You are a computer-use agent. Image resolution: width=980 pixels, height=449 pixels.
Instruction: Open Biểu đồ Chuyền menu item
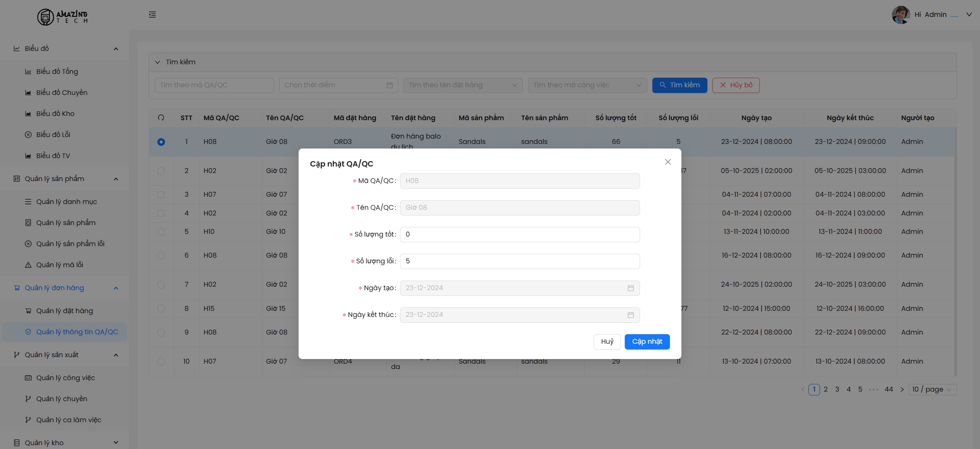click(62, 93)
